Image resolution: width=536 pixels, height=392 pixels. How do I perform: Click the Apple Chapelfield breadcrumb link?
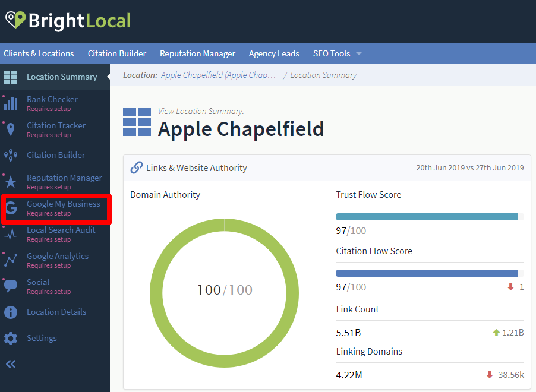(219, 75)
